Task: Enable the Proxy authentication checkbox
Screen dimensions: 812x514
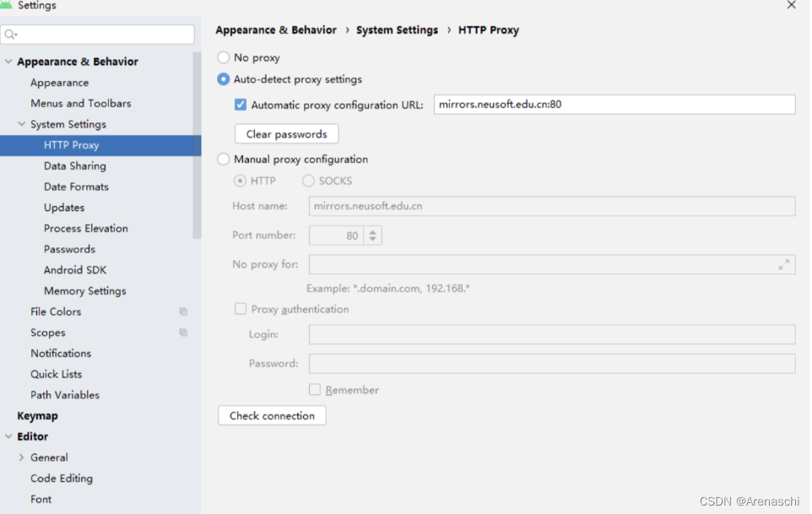Action: click(239, 309)
